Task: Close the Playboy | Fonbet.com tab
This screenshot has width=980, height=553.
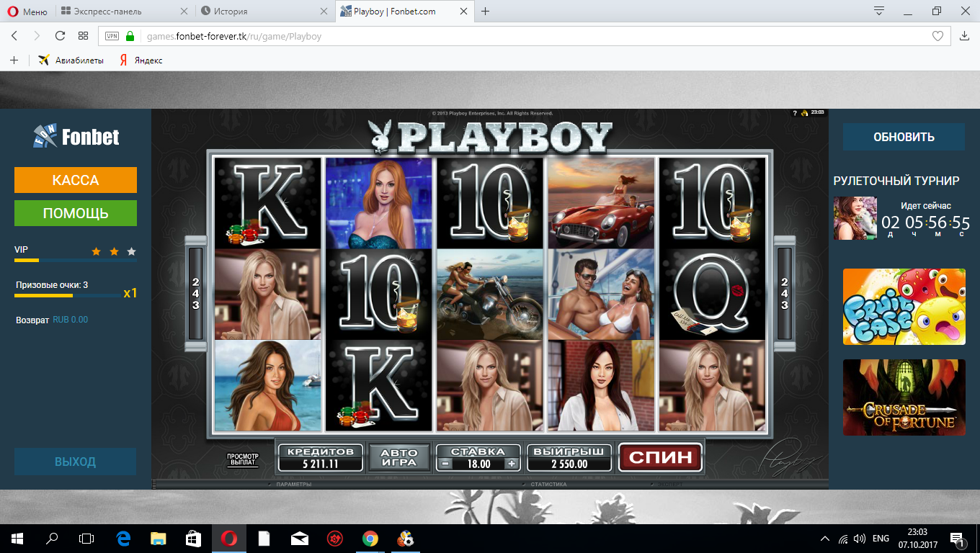Action: 463,12
